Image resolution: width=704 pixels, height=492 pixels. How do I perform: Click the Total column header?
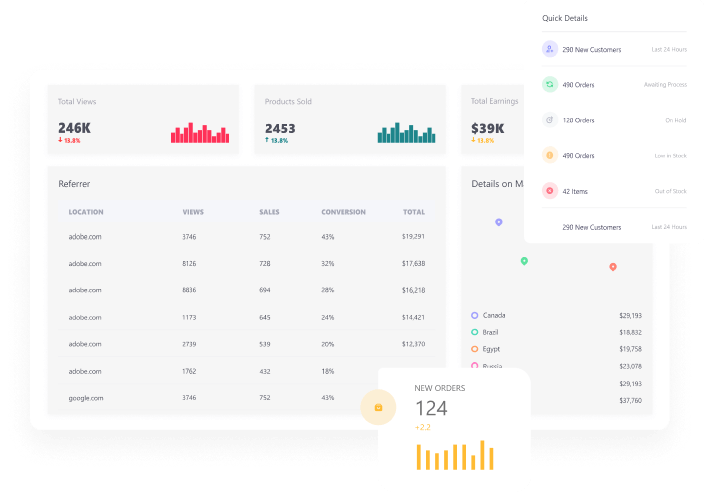(414, 212)
